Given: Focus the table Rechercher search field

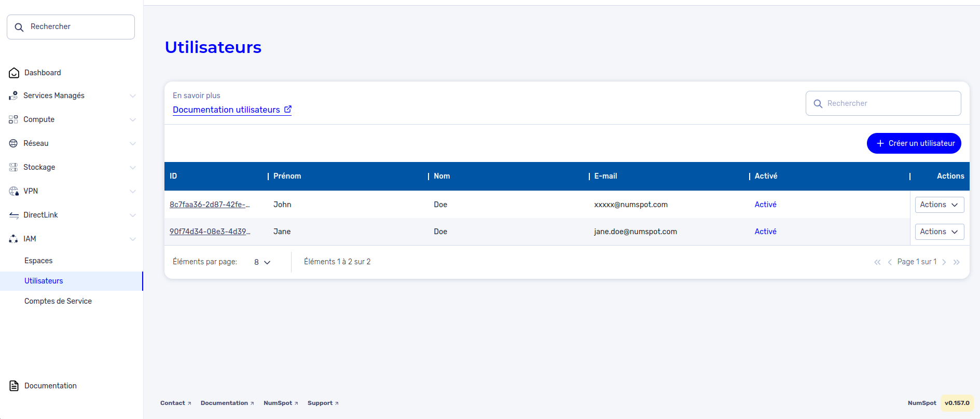Looking at the screenshot, I should coord(883,103).
